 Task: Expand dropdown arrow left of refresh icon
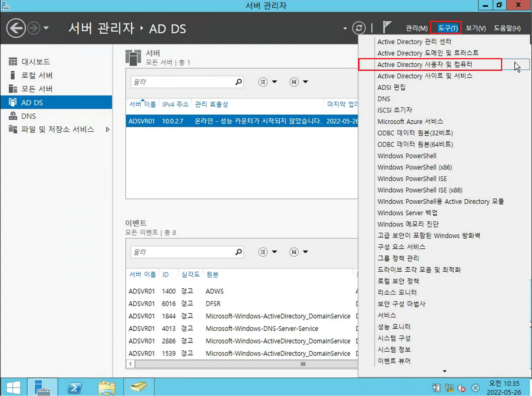345,29
